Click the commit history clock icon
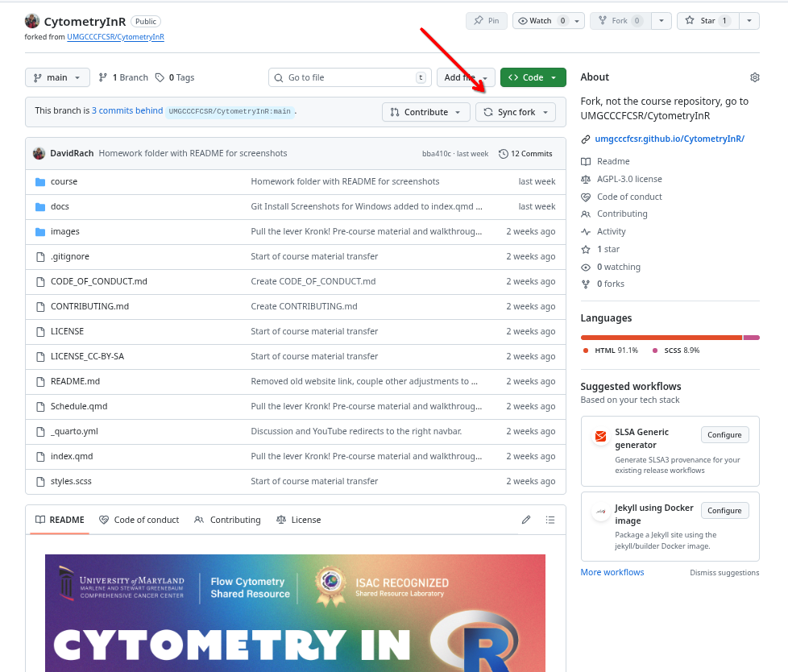Screen dimensions: 788x672 [504, 153]
